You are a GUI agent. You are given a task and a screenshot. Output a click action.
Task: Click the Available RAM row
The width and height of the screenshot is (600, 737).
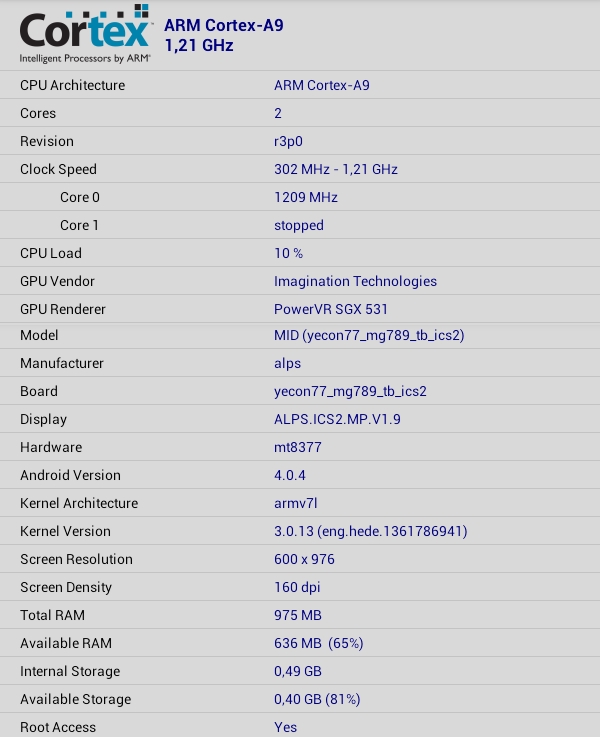300,643
